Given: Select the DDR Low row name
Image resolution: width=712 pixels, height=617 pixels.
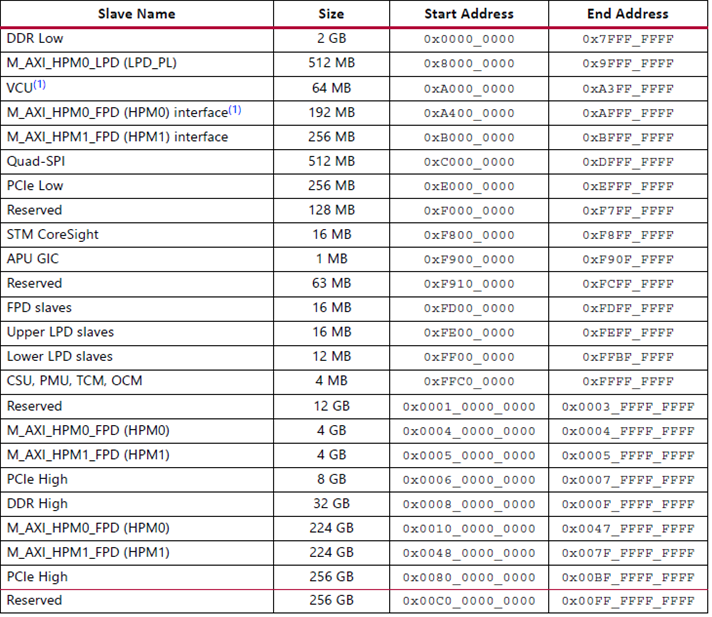Looking at the screenshot, I should click(35, 39).
